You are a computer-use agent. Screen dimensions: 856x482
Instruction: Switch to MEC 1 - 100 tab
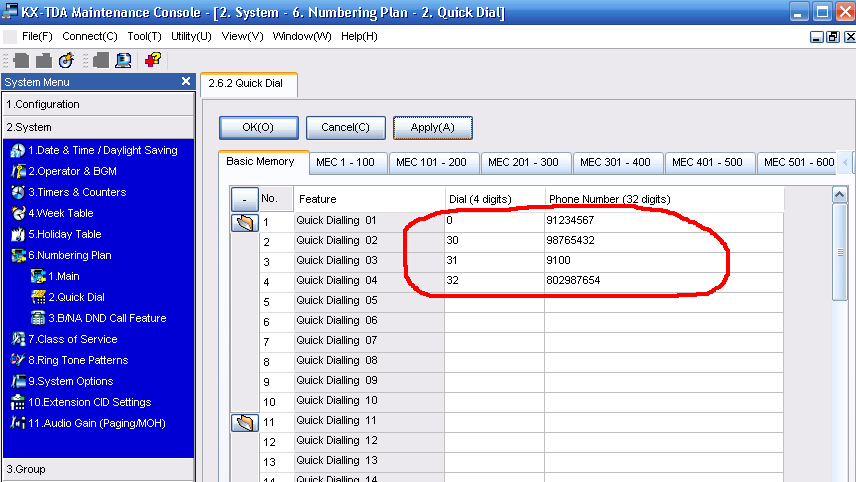[x=346, y=163]
